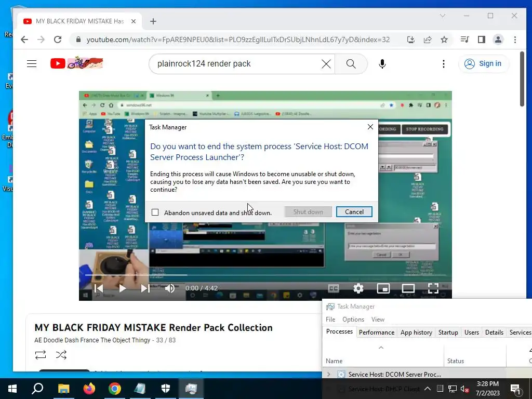Open Task Manager Options menu

pos(353,320)
